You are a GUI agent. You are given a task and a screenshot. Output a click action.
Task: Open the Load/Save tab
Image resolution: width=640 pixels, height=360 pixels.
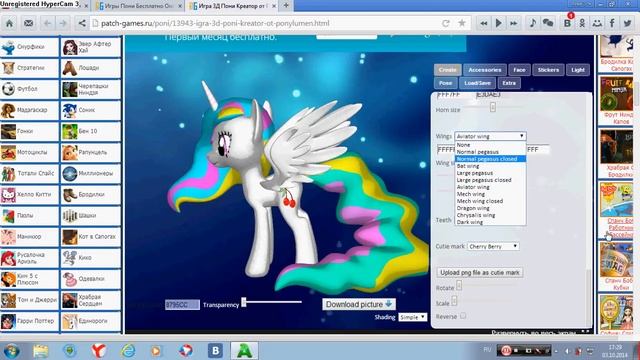coord(477,83)
